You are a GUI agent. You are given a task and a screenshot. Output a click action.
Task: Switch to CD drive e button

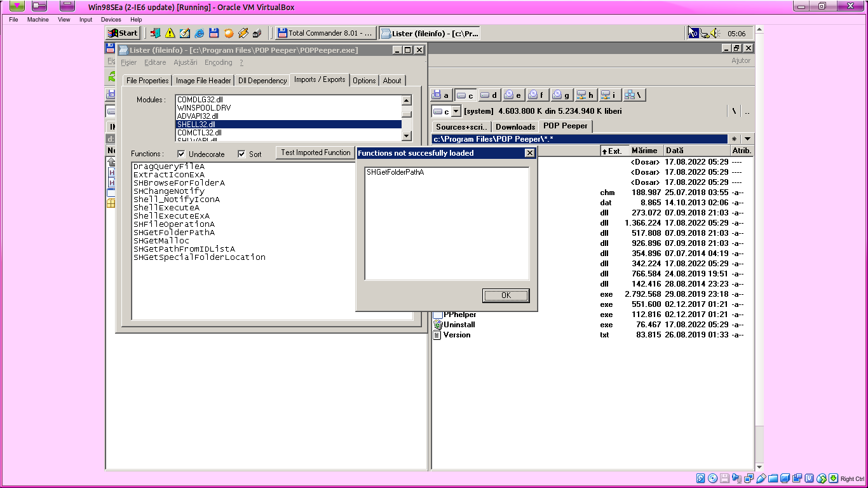pos(513,95)
